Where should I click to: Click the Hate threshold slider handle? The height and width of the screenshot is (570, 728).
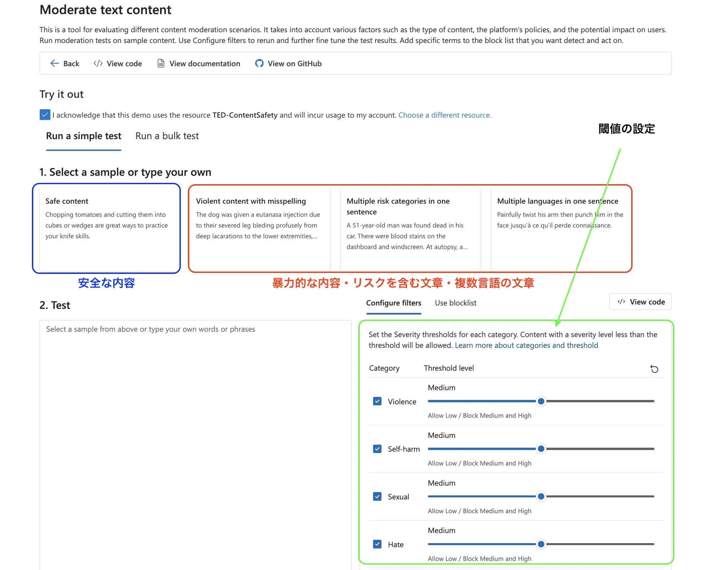click(541, 544)
